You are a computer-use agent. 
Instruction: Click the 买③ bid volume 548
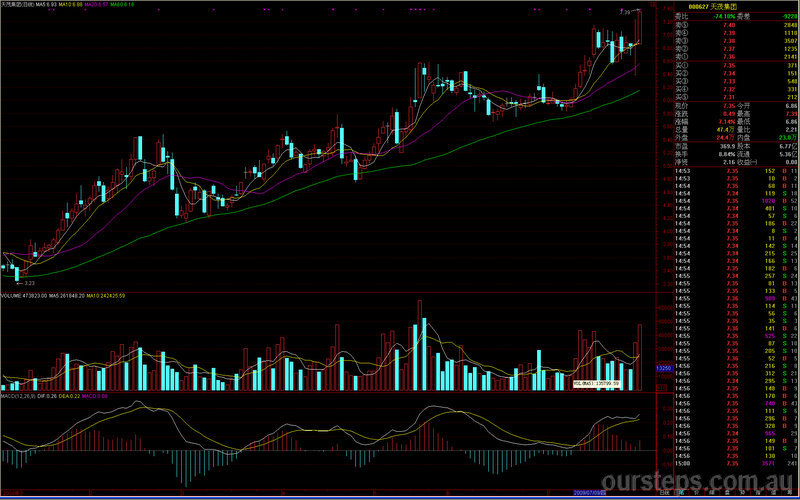coord(792,81)
